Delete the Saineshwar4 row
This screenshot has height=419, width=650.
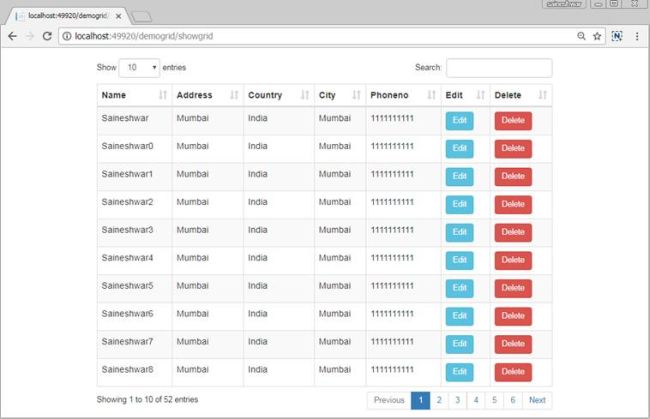[513, 260]
